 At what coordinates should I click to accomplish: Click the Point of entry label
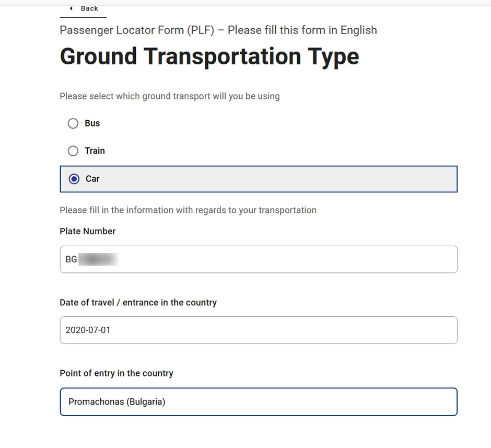coord(116,373)
